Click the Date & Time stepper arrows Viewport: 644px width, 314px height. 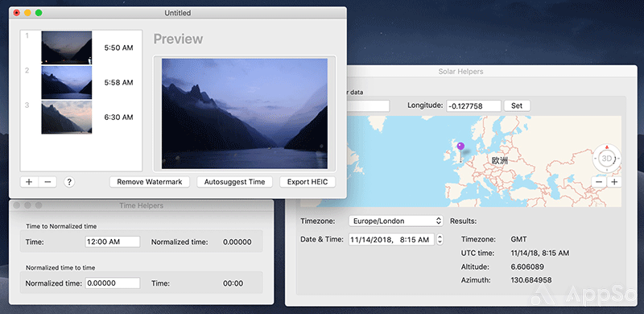click(440, 239)
